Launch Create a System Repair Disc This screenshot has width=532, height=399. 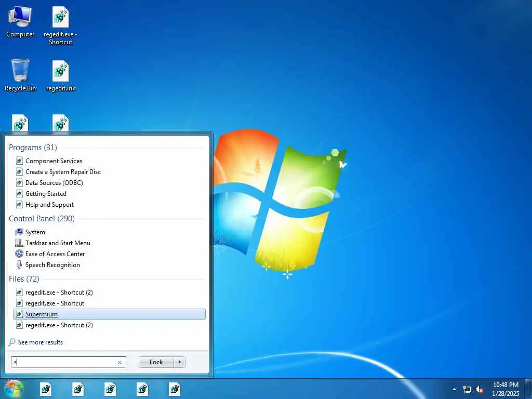click(63, 171)
